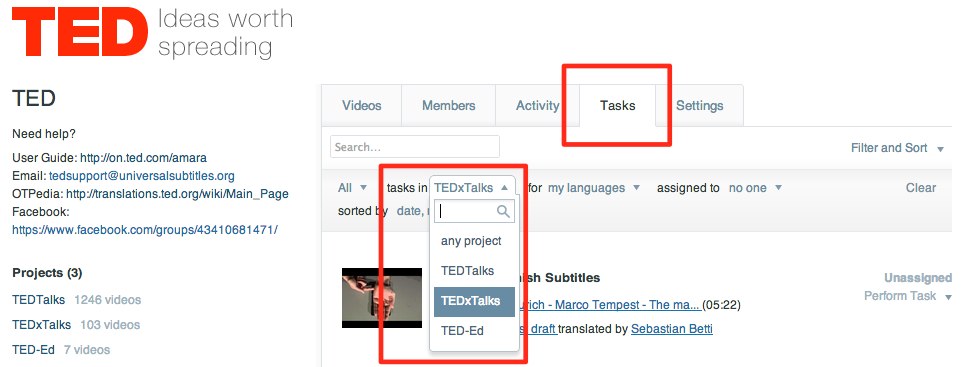This screenshot has height=367, width=965.
Task: Open the my languages dropdown
Action: pos(593,188)
